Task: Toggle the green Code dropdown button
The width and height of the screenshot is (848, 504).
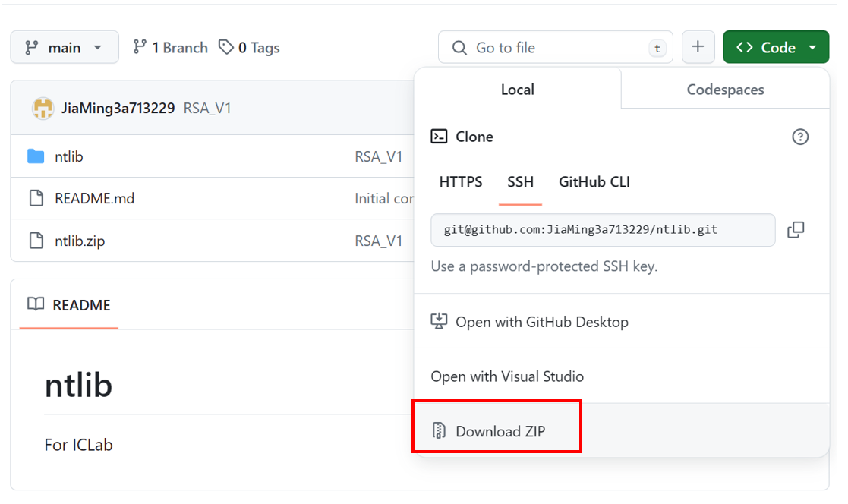Action: (776, 47)
